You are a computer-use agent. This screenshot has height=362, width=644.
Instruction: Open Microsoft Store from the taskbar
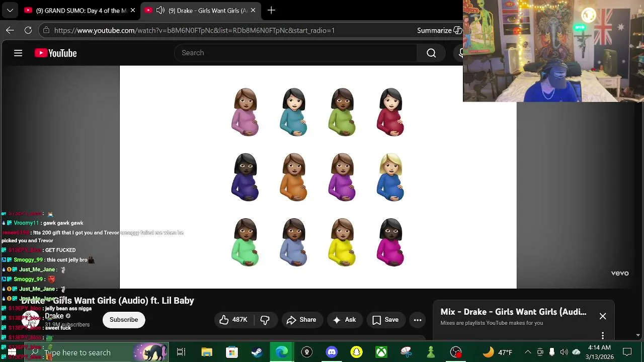(231, 352)
